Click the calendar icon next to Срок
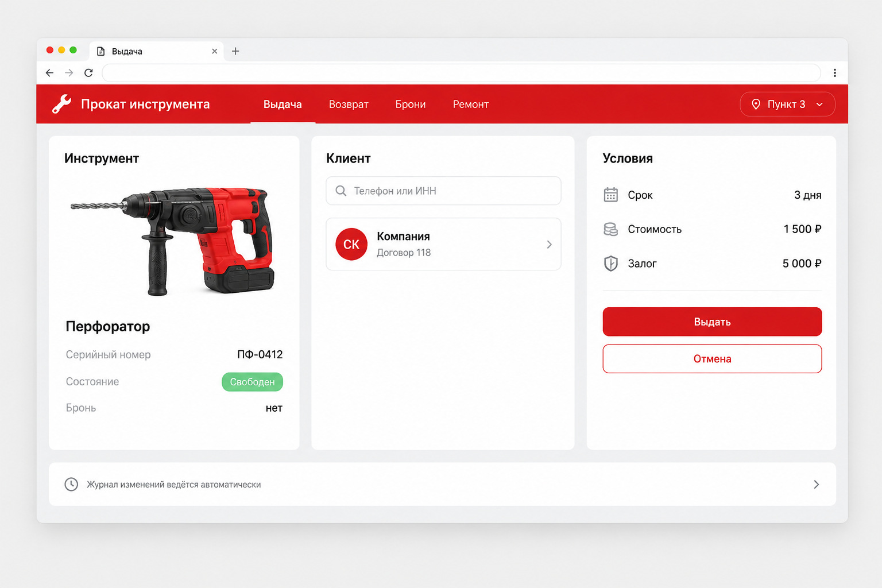Screen dimensions: 882x588 [610, 195]
